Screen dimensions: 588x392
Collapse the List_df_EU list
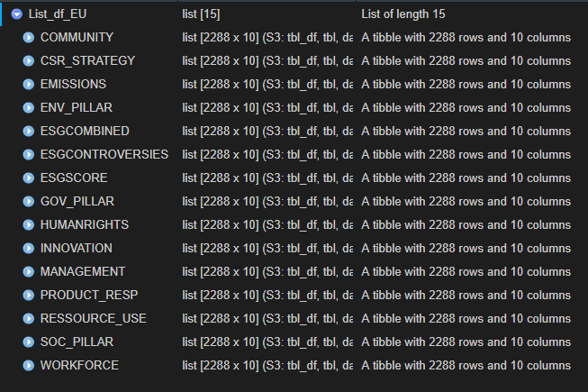pos(17,14)
